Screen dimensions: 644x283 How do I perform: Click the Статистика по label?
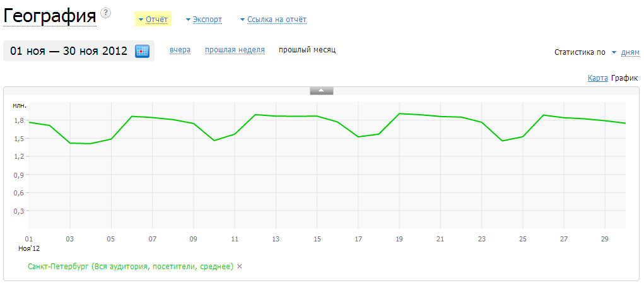580,52
